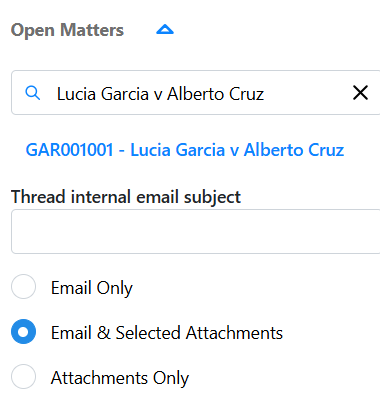Click the blue magnifier search icon

pos(33,93)
